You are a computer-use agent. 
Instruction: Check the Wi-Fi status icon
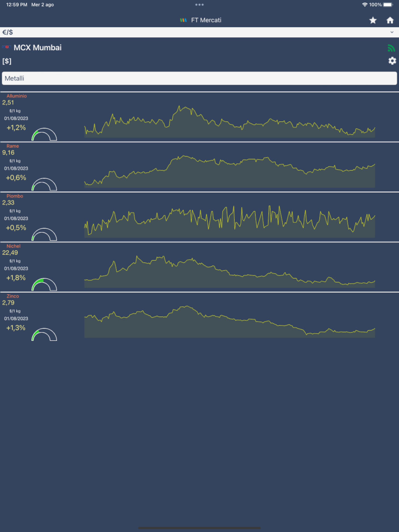coord(365,4)
